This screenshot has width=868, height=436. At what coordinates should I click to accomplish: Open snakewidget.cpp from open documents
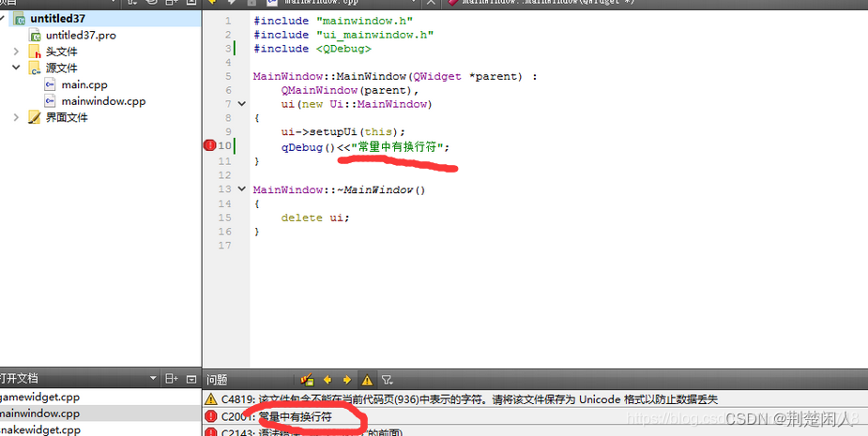click(100, 429)
